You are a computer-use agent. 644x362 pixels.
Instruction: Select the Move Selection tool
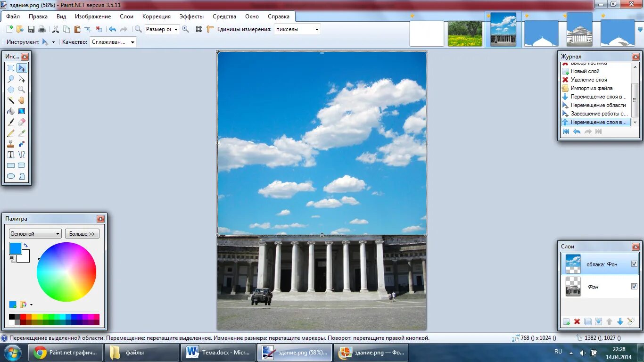[22, 79]
